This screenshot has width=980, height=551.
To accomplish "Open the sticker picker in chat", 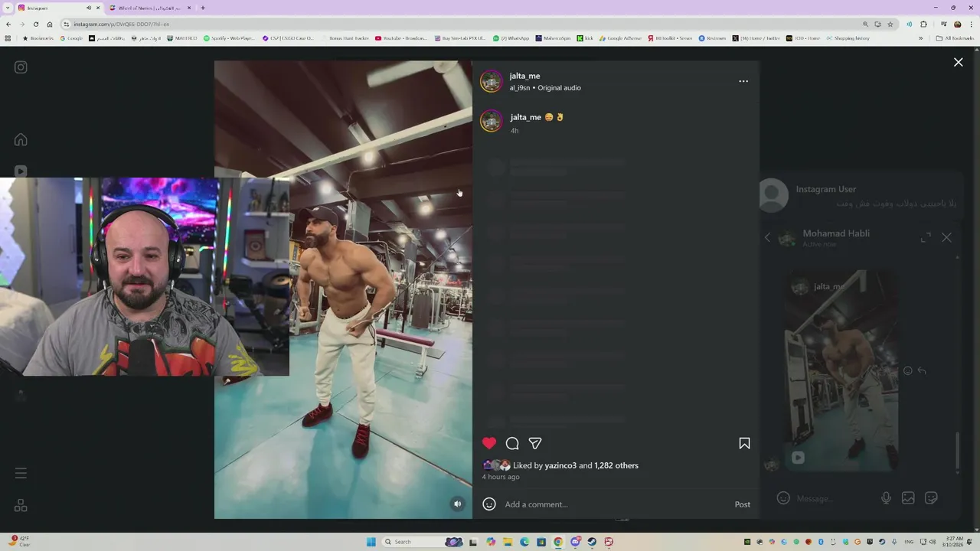I will click(932, 498).
